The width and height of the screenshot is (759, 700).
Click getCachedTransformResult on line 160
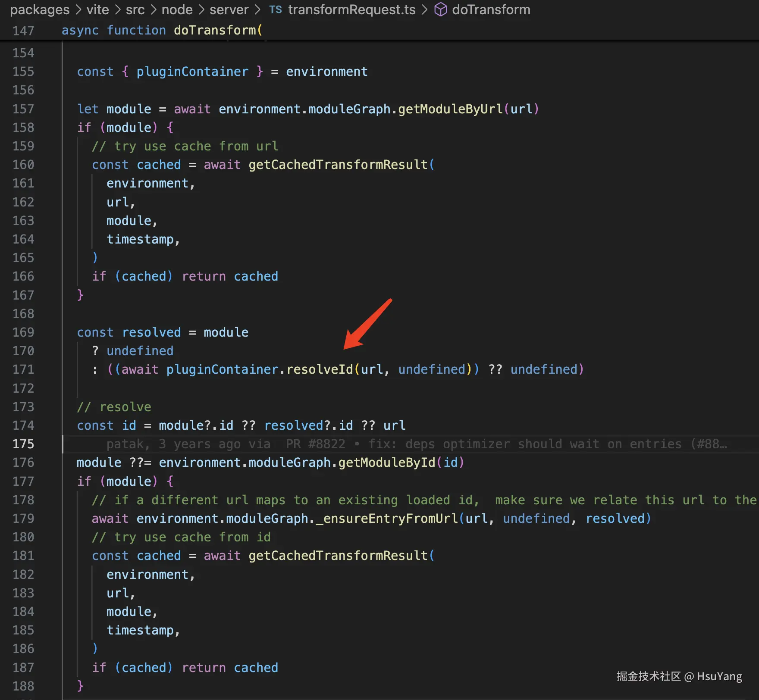338,165
